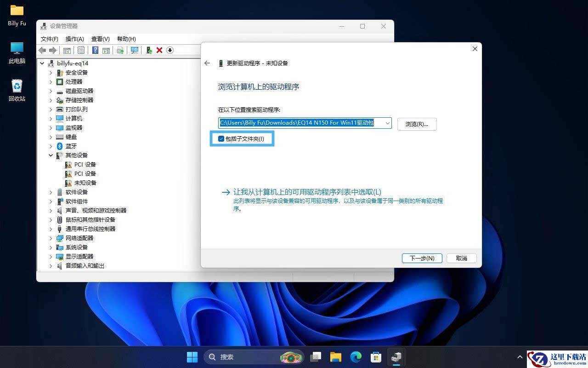Open the driver path dropdown arrow
This screenshot has height=368, width=588.
pos(387,123)
